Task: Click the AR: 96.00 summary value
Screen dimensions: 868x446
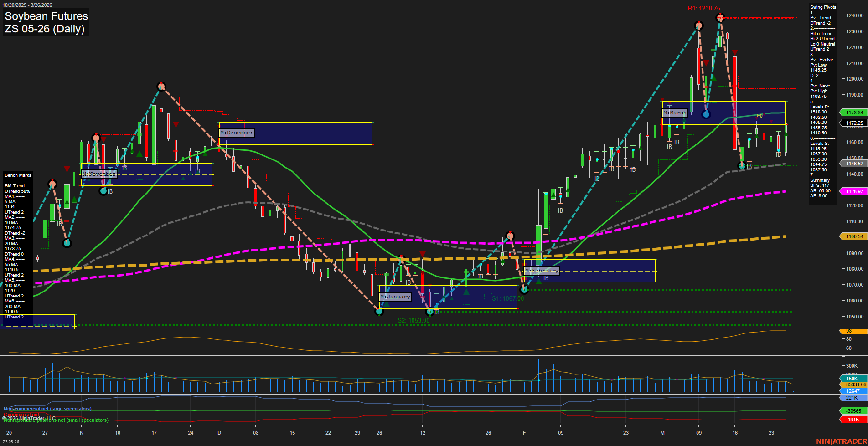Action: coord(821,191)
